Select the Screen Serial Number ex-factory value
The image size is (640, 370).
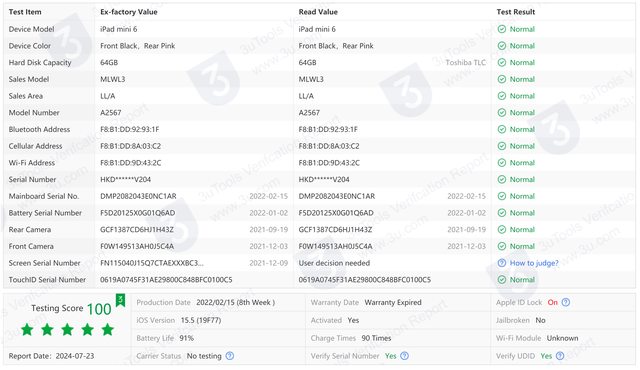coord(151,263)
